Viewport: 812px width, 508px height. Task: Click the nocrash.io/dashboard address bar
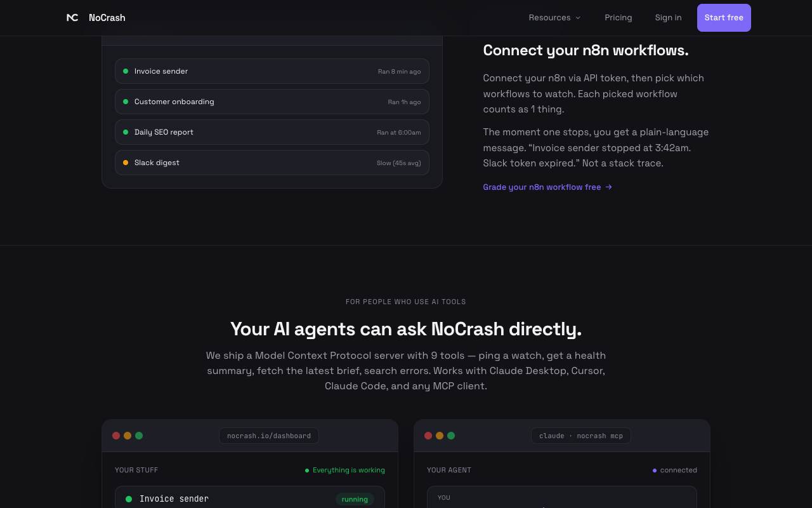click(x=269, y=436)
